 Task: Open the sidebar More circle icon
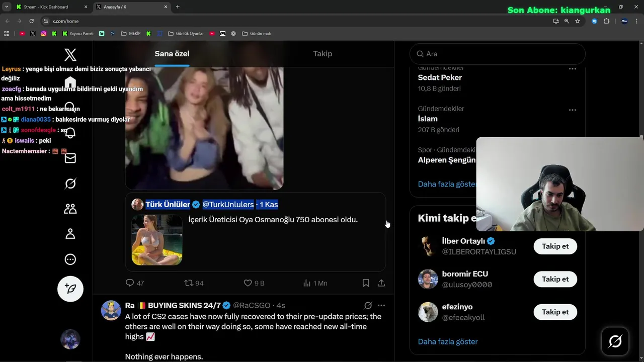70,259
